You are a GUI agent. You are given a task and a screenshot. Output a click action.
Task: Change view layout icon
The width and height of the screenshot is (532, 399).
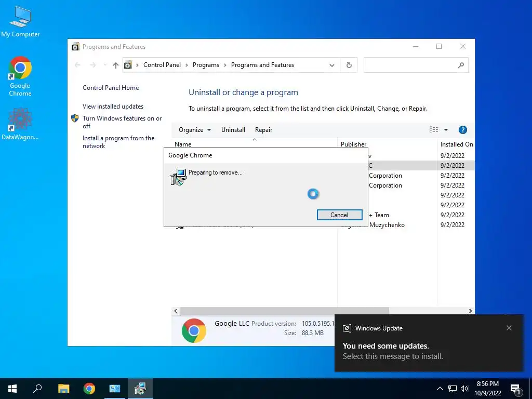(434, 129)
